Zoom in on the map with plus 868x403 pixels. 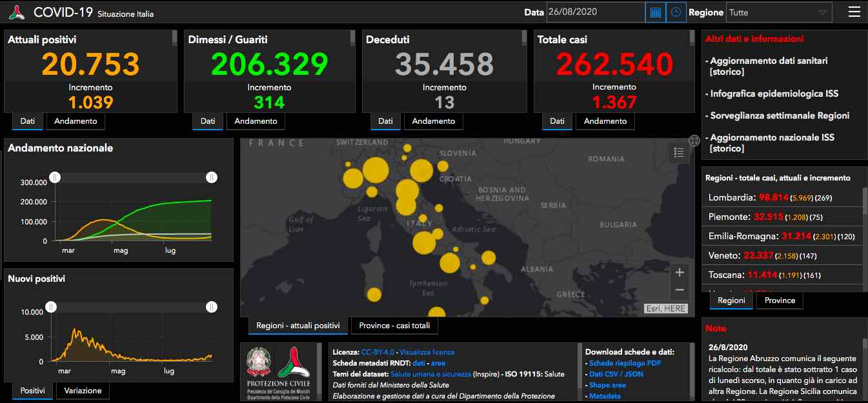[x=679, y=273]
